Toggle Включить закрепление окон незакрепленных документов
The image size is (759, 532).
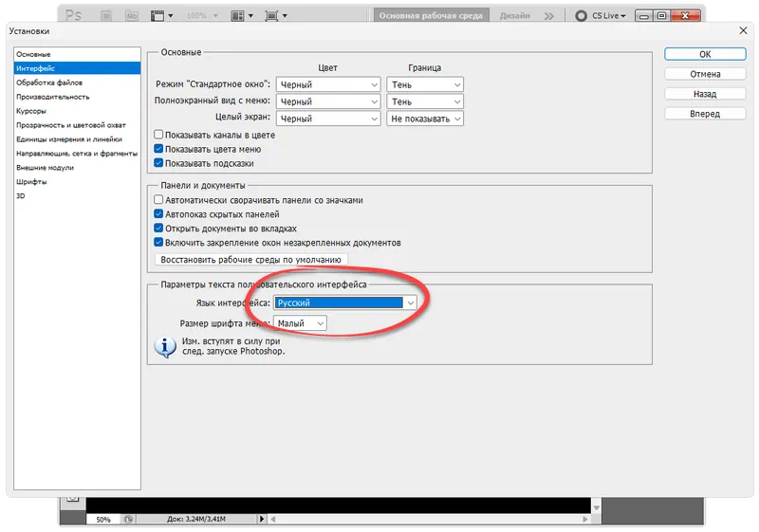click(x=158, y=243)
